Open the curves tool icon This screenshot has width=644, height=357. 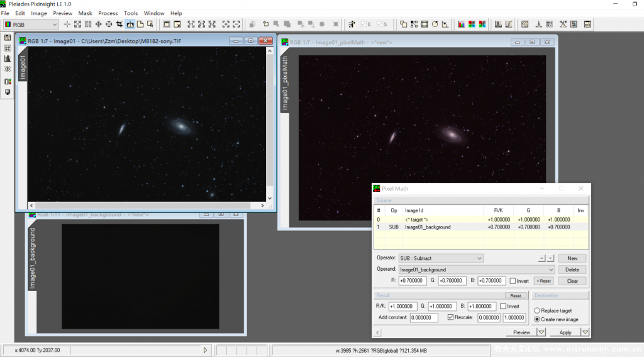[509, 25]
